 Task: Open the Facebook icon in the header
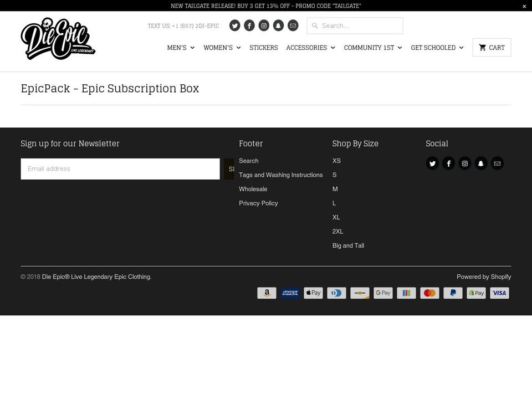[249, 25]
